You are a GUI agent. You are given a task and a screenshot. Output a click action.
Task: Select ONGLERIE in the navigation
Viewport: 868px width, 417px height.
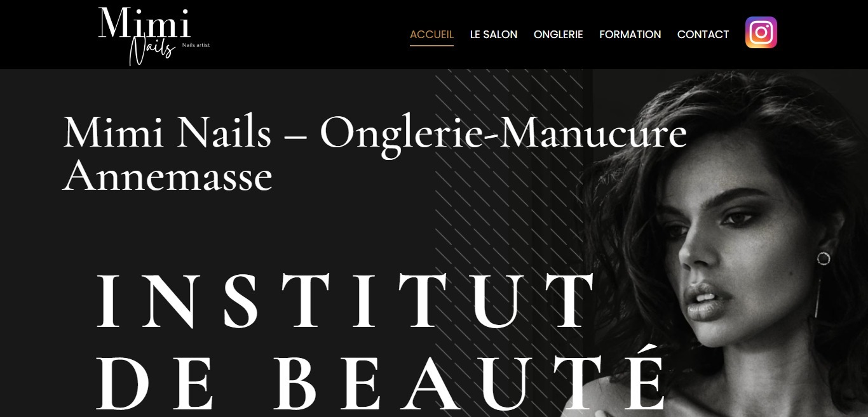pos(558,34)
